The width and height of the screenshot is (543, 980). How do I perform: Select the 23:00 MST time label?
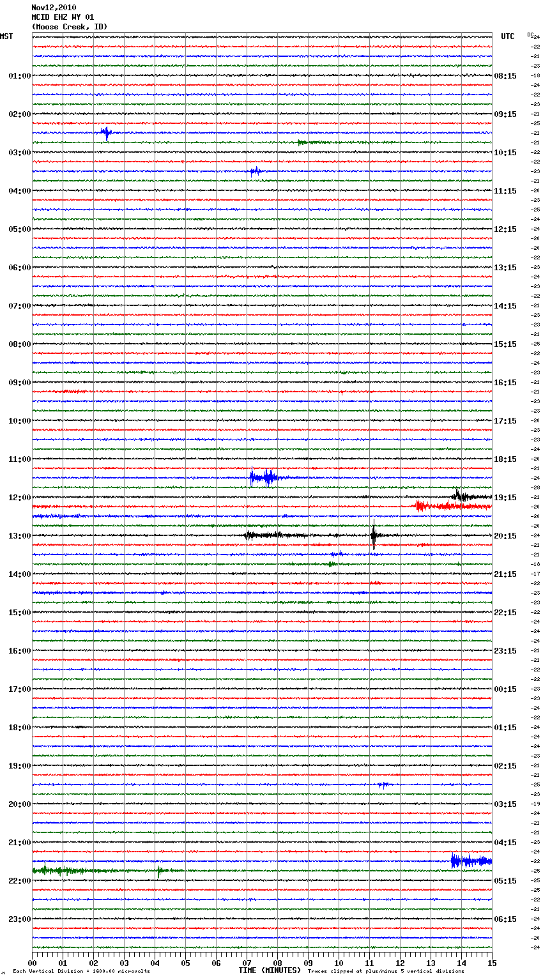pos(20,919)
